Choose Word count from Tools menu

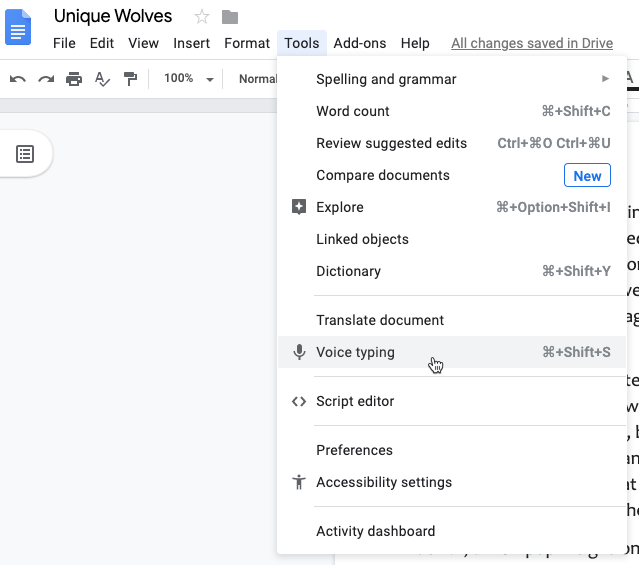tap(452, 111)
